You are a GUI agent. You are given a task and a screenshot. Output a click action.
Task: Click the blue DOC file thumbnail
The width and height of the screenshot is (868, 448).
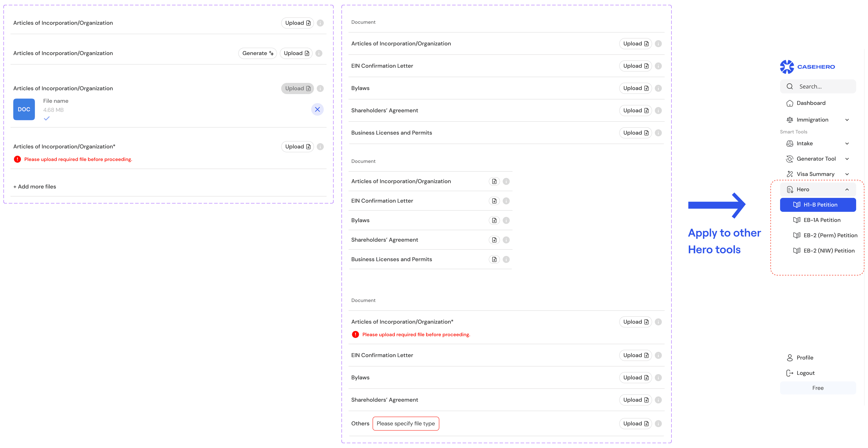tap(24, 109)
